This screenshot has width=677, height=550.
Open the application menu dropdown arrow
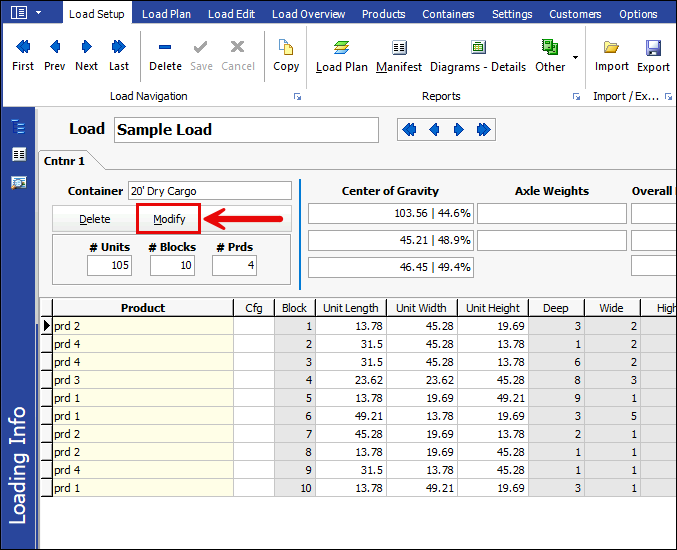tap(38, 13)
